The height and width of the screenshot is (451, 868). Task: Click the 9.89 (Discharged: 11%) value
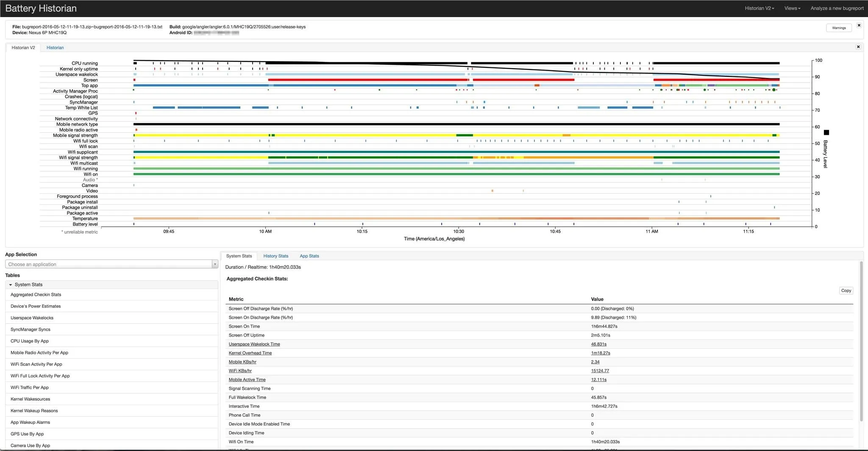pyautogui.click(x=614, y=317)
